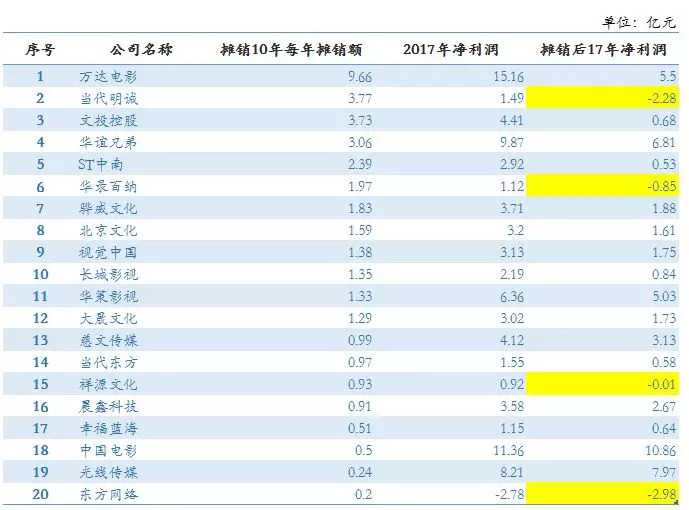Screen dimensions: 689x510
Task: Click company name 大晟文化
Action: pos(108,318)
